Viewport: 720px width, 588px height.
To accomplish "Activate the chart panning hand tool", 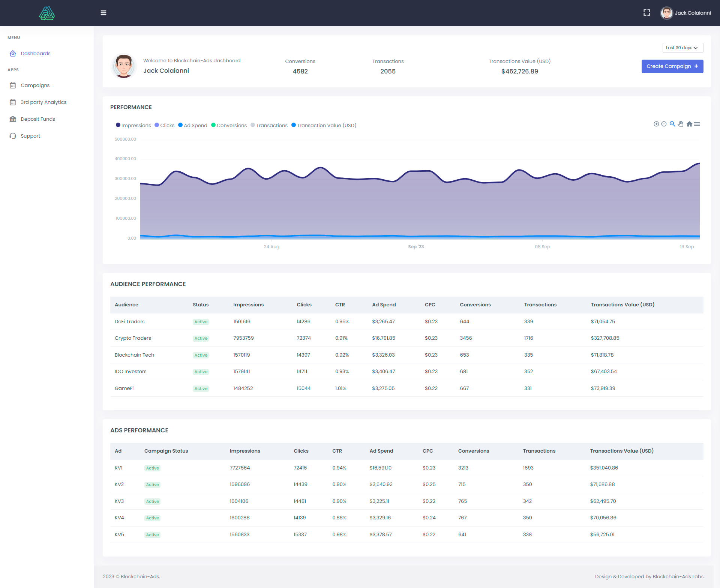I will (x=681, y=124).
